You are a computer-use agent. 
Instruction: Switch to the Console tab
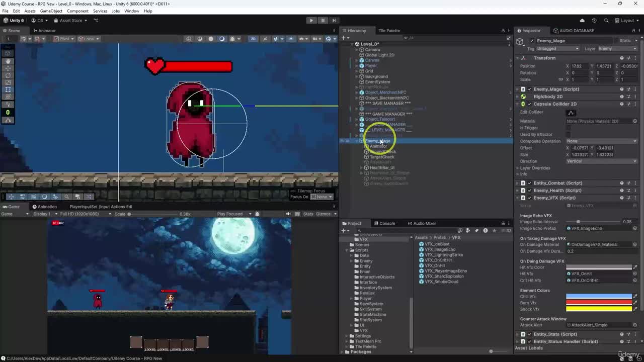(x=384, y=223)
